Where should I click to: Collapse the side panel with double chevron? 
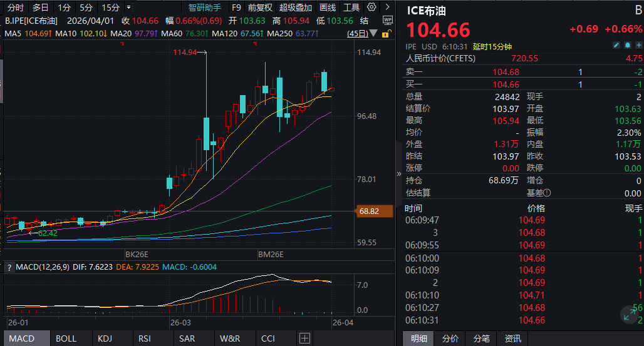pyautogui.click(x=399, y=174)
